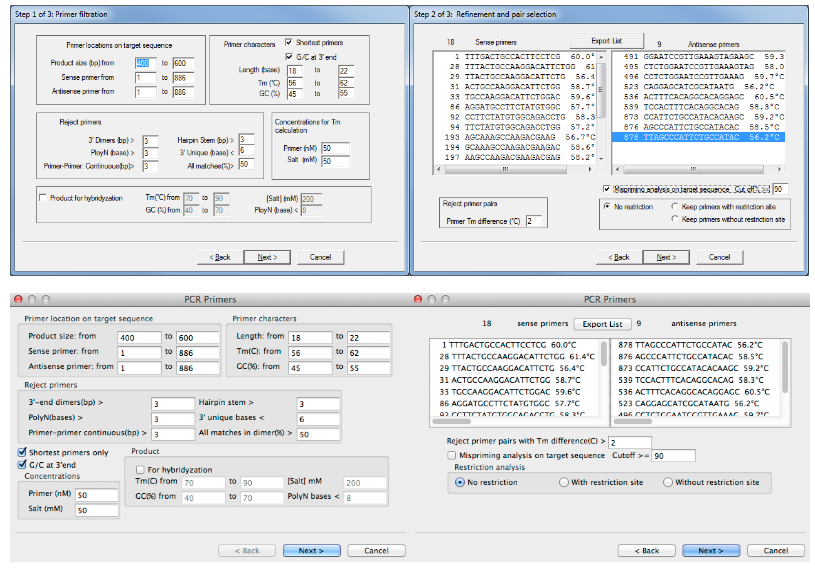
Task: Click Next in Step 1 of 3 dialog
Action: tap(267, 257)
